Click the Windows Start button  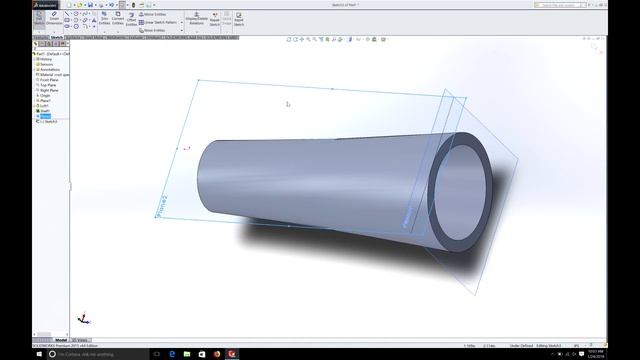click(x=39, y=354)
